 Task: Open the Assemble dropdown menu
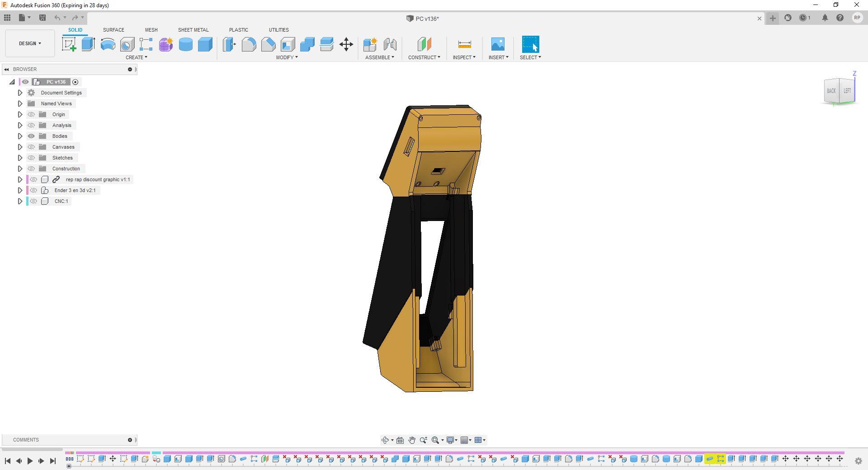[380, 57]
